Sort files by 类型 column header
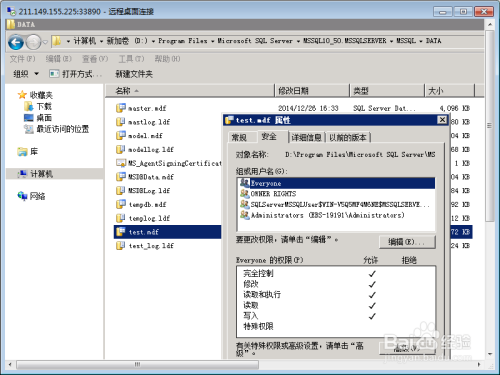This screenshot has height=375, width=500. (x=387, y=91)
